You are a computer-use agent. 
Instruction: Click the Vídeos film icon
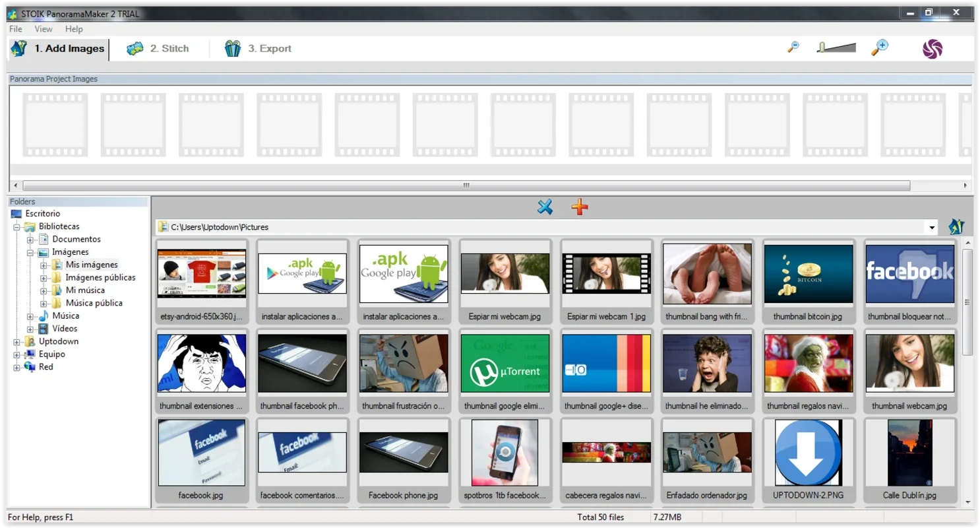(x=43, y=329)
